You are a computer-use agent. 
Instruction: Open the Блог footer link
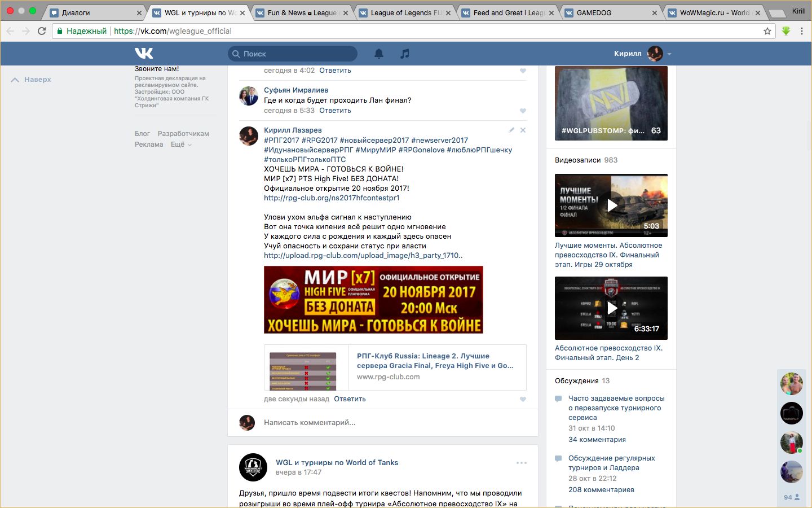coord(142,134)
